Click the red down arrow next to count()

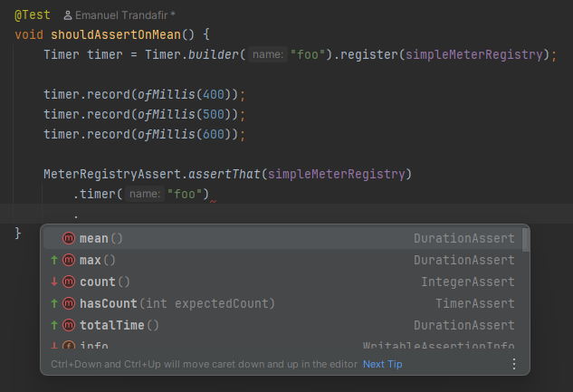[54, 282]
